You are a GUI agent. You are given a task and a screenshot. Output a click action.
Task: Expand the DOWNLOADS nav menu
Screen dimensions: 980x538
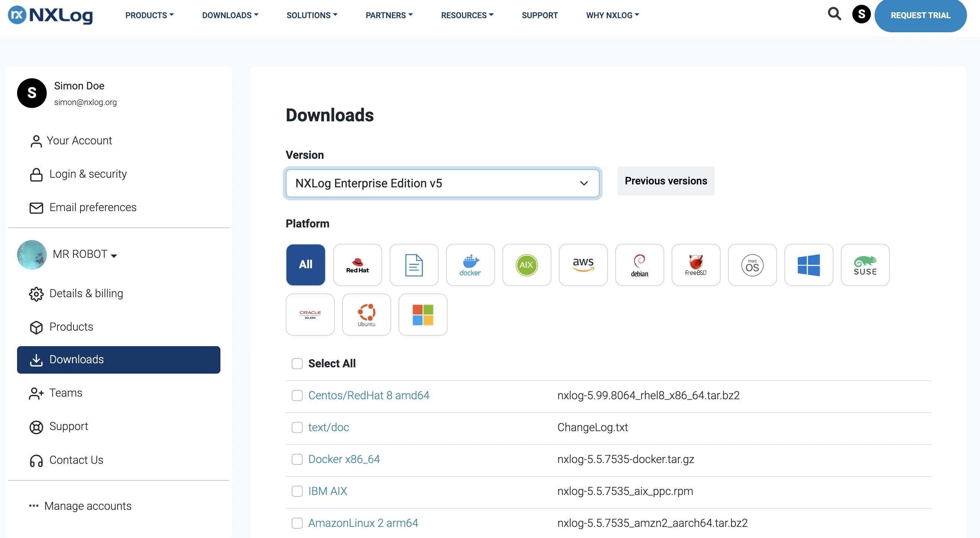tap(230, 15)
